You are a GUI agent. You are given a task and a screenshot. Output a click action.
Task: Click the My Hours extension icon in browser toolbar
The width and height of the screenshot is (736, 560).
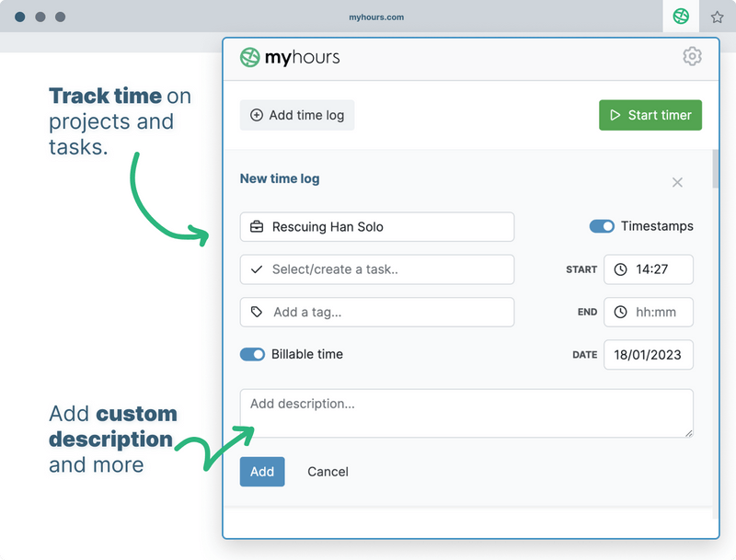click(x=680, y=16)
